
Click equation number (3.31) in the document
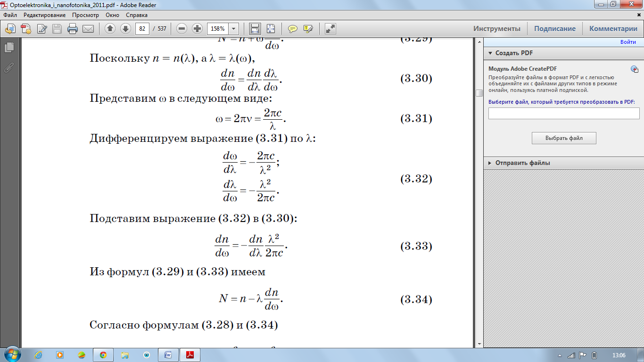416,118
